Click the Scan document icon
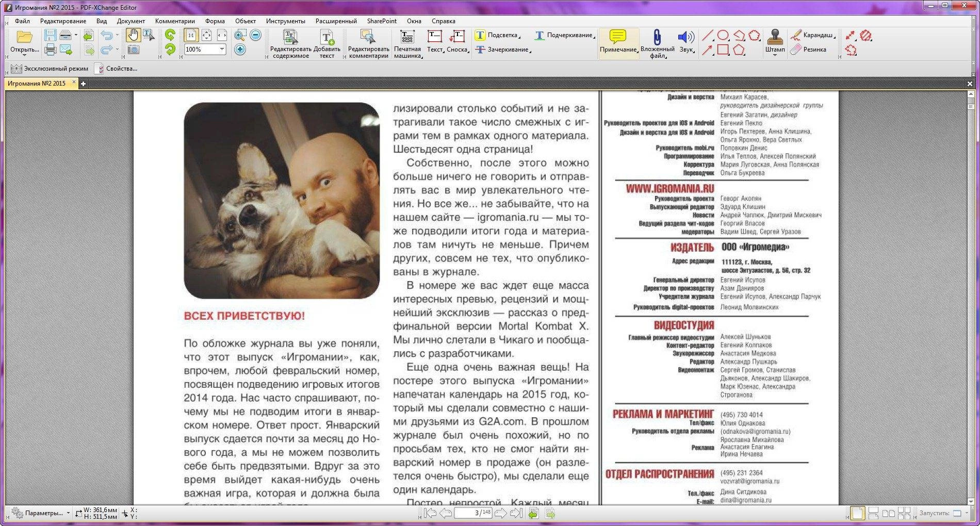This screenshot has height=526, width=980. (x=65, y=35)
